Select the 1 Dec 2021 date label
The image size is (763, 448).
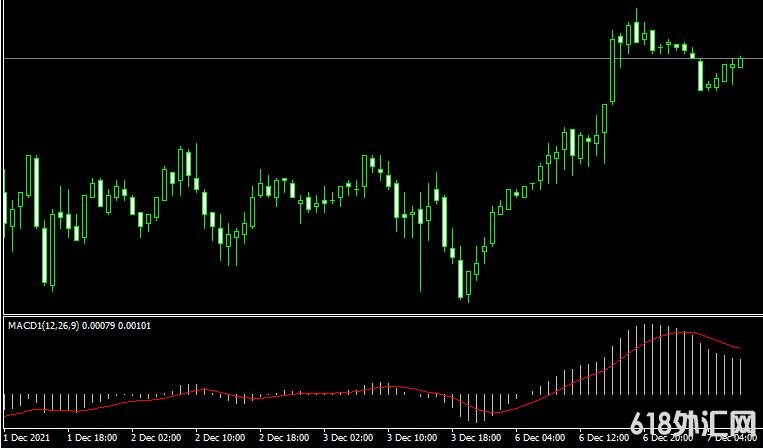25,438
